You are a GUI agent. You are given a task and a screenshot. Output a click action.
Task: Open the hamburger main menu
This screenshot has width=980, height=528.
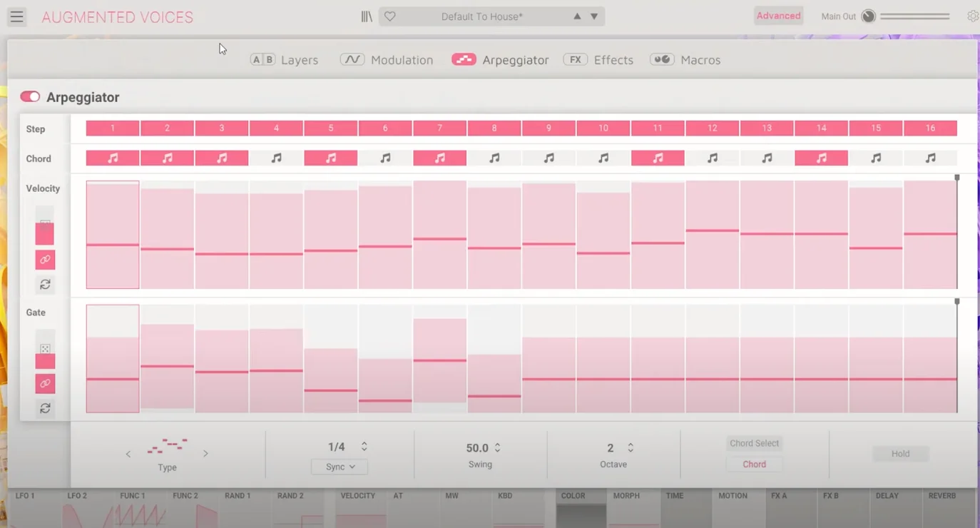point(16,16)
